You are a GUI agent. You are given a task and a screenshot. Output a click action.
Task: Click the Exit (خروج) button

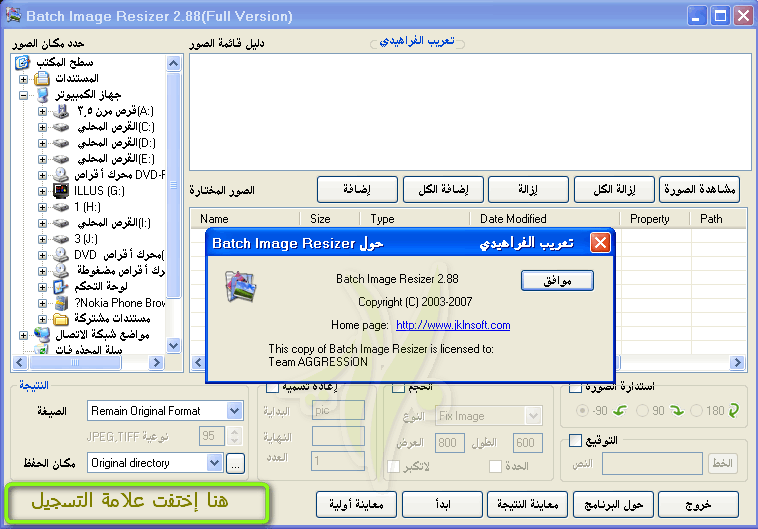point(699,504)
